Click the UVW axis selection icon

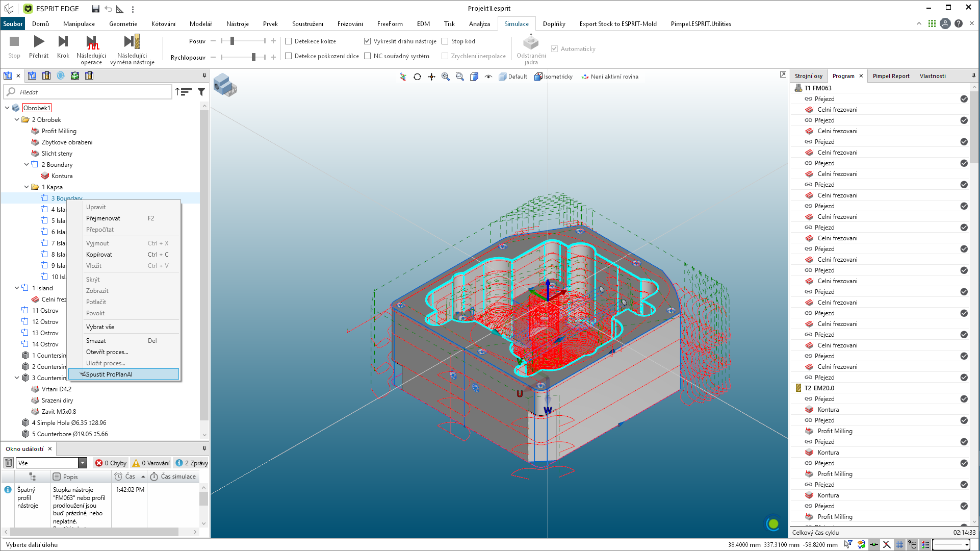403,77
